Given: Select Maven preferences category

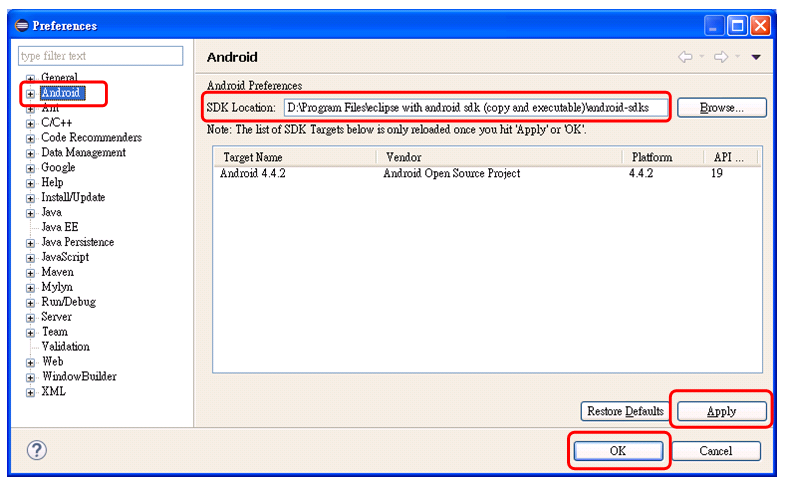Looking at the screenshot, I should click(x=58, y=272).
